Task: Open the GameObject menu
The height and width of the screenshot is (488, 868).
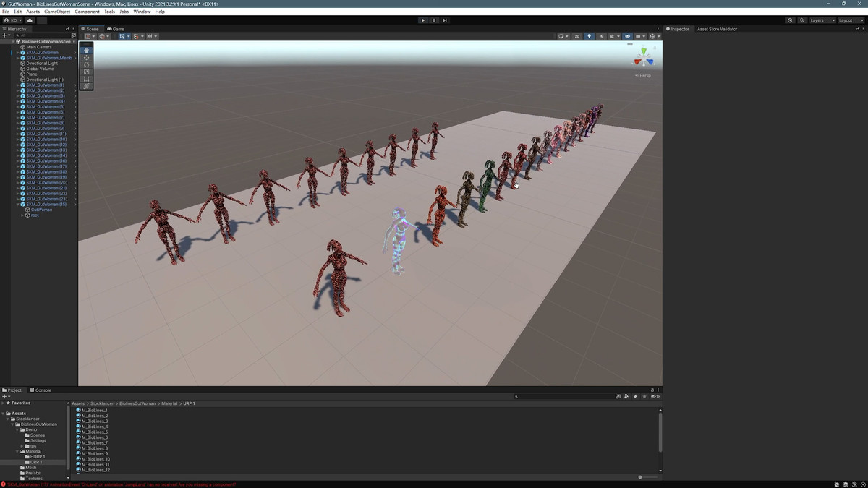Action: click(x=57, y=12)
